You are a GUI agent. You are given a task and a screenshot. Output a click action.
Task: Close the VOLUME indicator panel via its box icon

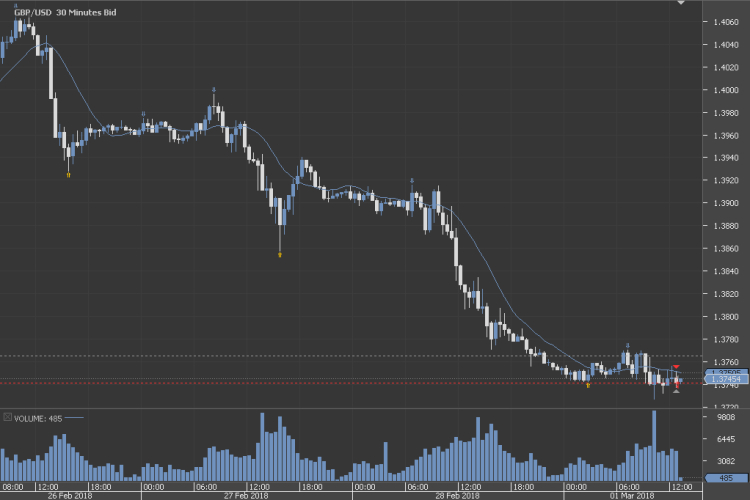coord(7,417)
